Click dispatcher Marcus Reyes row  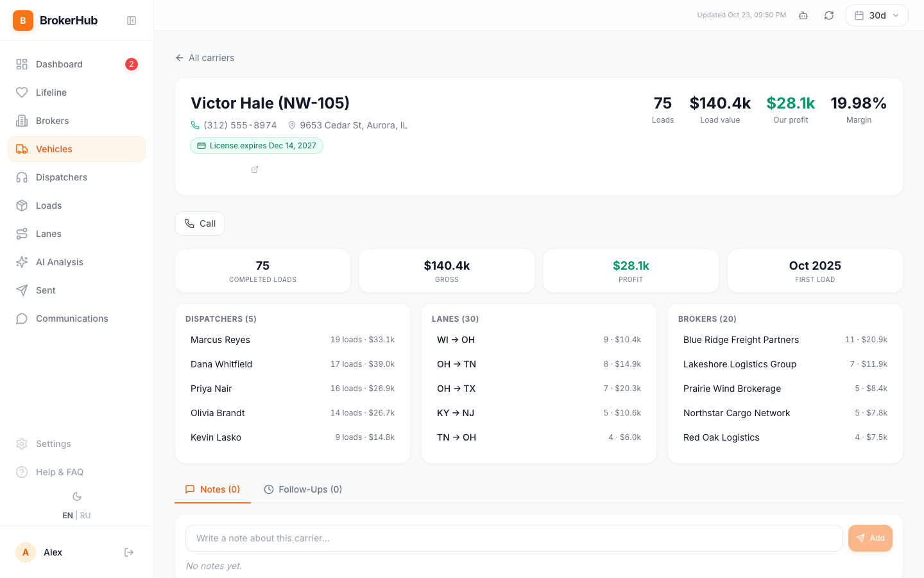coord(293,340)
